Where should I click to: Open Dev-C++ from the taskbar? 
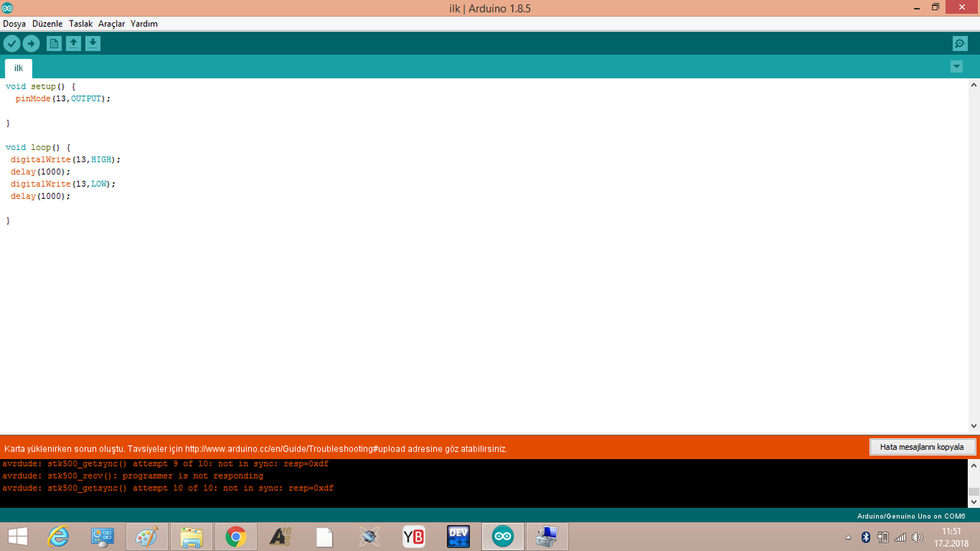pyautogui.click(x=458, y=537)
